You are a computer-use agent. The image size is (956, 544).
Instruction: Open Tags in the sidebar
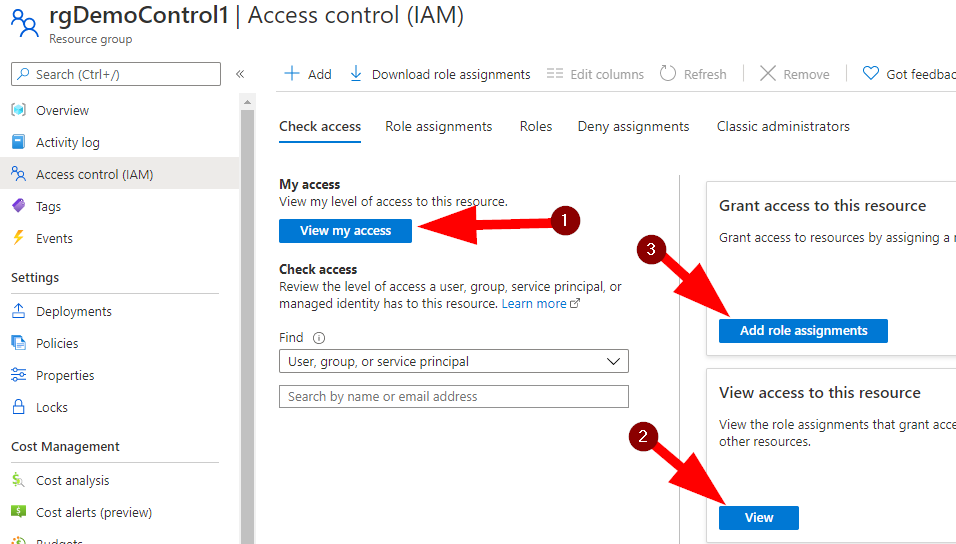(48, 206)
